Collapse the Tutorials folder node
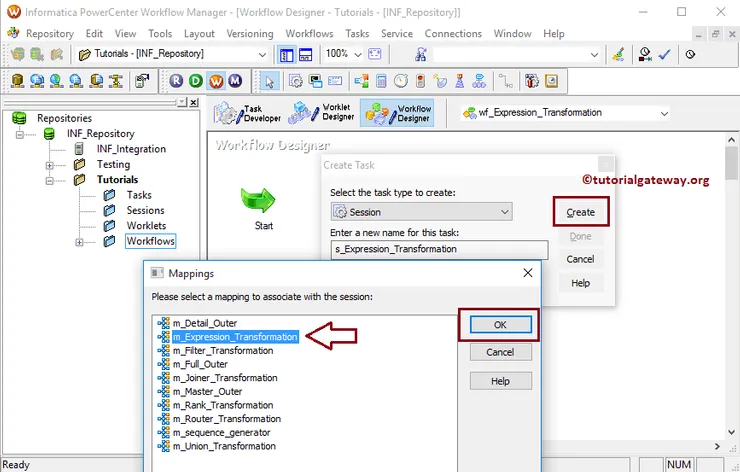This screenshot has width=740, height=472. (x=50, y=181)
